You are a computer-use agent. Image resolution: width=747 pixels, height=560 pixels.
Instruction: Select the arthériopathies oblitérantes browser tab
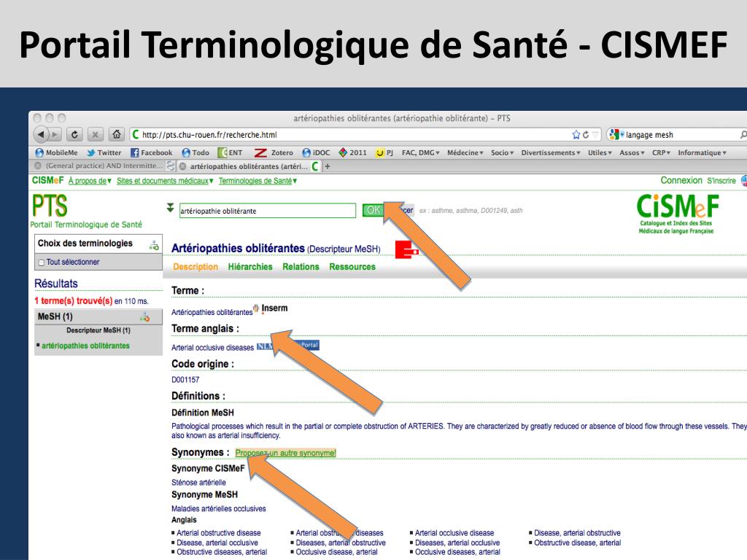[x=249, y=166]
